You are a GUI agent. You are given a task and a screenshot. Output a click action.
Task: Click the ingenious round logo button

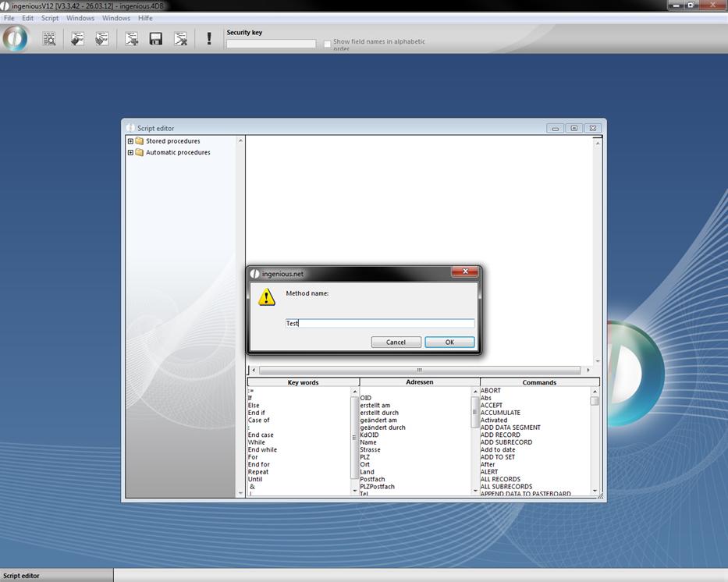click(15, 38)
